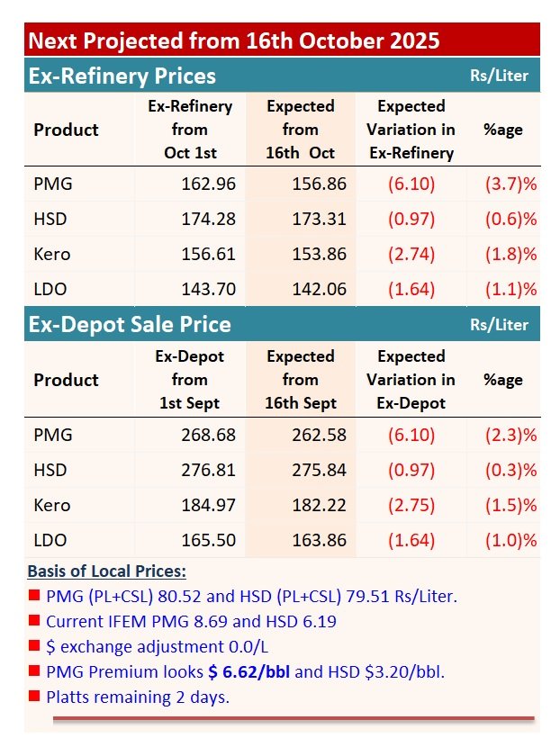Click the red title banner heading
This screenshot has width=560, height=756.
pos(234,40)
